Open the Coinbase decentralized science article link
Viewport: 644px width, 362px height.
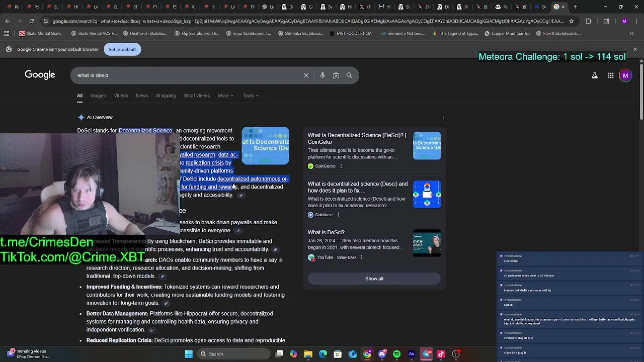[358, 187]
